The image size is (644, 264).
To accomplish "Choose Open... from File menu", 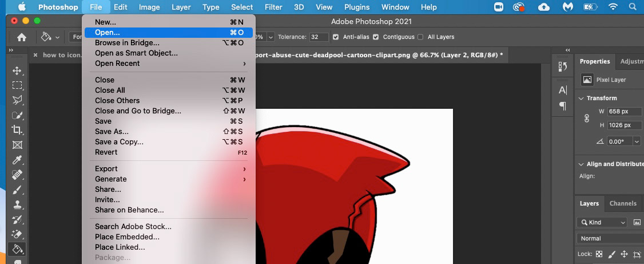I will pyautogui.click(x=168, y=33).
